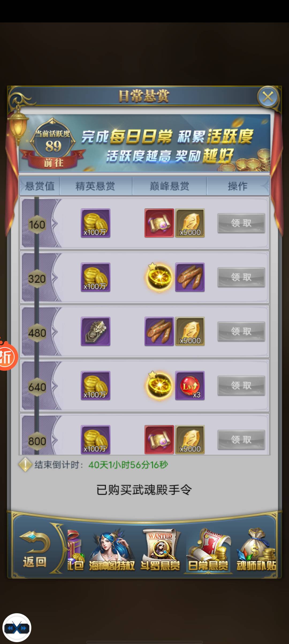Tap the blue floating assistant icon at the bottom left
This screenshot has width=289, height=644.
pos(17,628)
